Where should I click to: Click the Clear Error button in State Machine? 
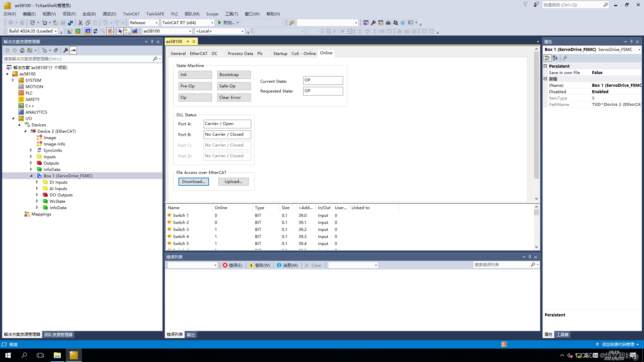tap(233, 97)
